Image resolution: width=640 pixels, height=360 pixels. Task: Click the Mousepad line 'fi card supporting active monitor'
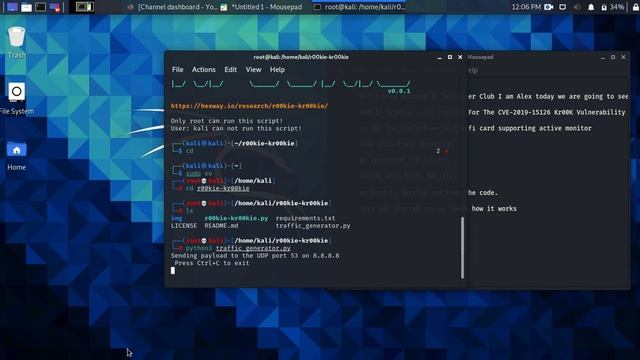529,128
